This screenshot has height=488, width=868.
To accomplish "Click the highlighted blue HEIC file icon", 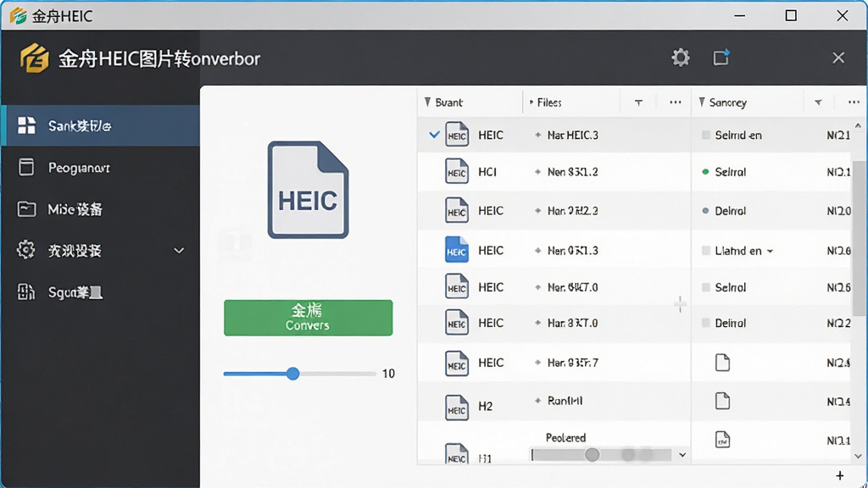I will 457,250.
